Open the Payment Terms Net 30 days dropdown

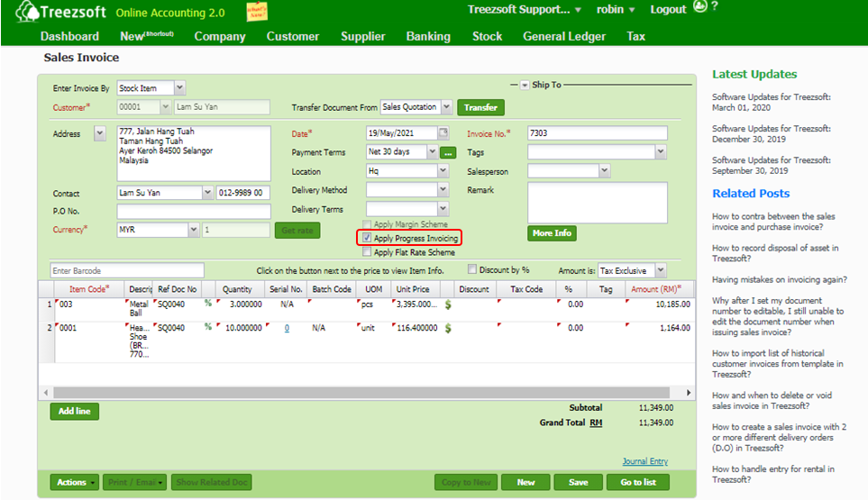click(x=432, y=151)
